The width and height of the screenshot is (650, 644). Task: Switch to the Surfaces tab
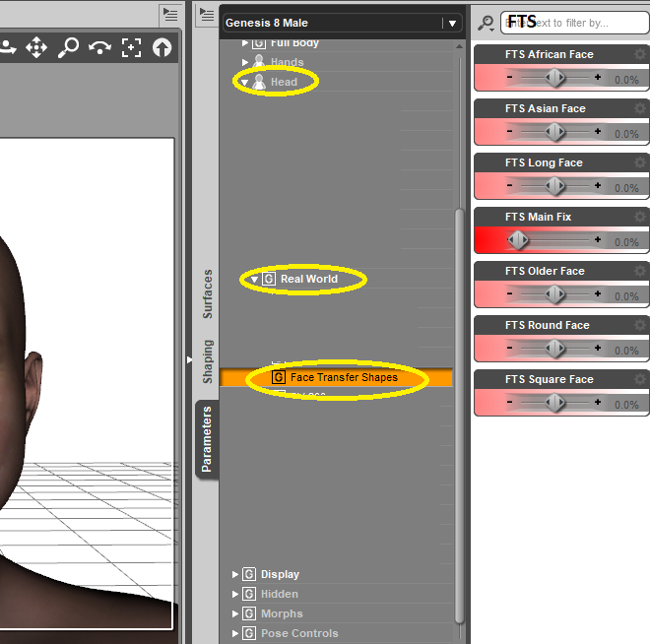pyautogui.click(x=207, y=293)
